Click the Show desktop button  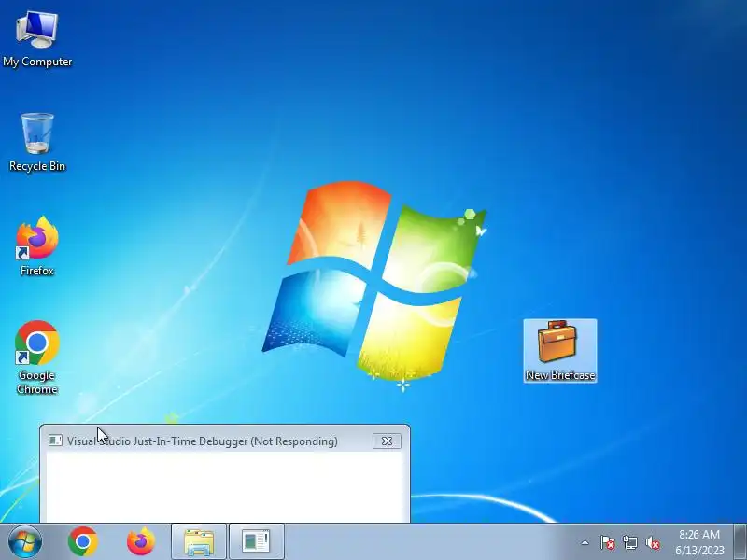740,542
